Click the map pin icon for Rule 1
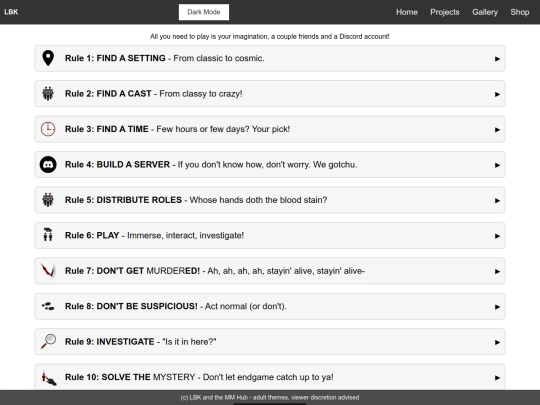Viewport: 540px width, 405px height. coord(48,58)
